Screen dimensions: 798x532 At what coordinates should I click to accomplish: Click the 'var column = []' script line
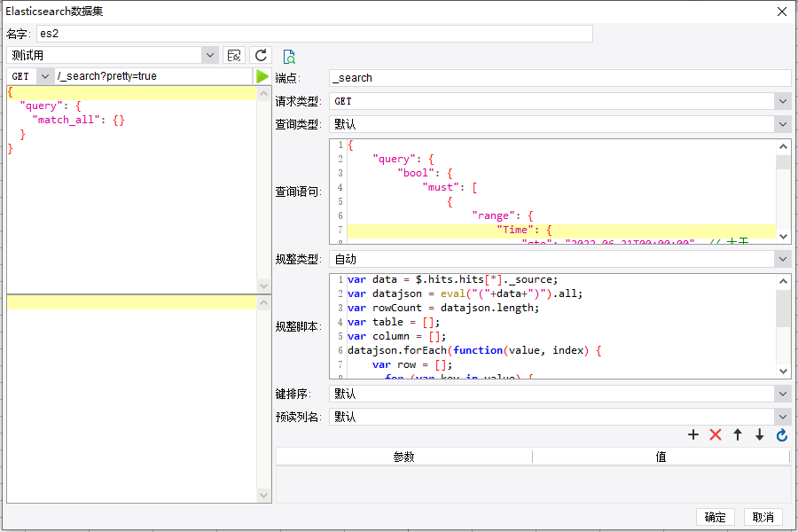pyautogui.click(x=396, y=337)
